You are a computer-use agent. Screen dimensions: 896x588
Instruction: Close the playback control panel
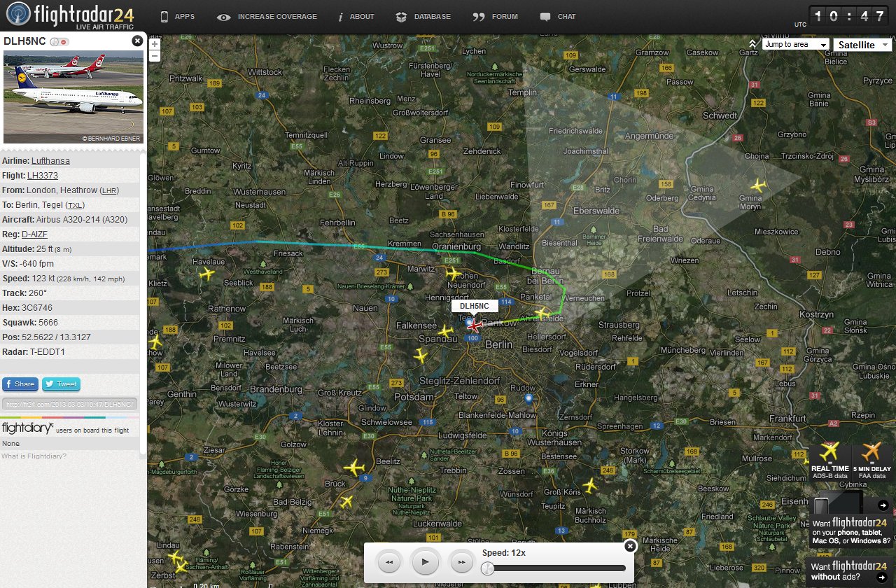[630, 546]
